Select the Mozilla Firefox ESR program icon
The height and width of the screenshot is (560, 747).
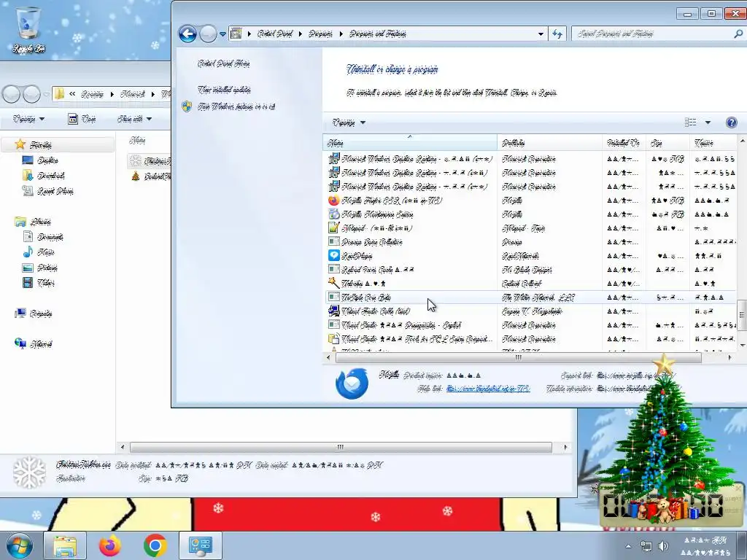334,201
